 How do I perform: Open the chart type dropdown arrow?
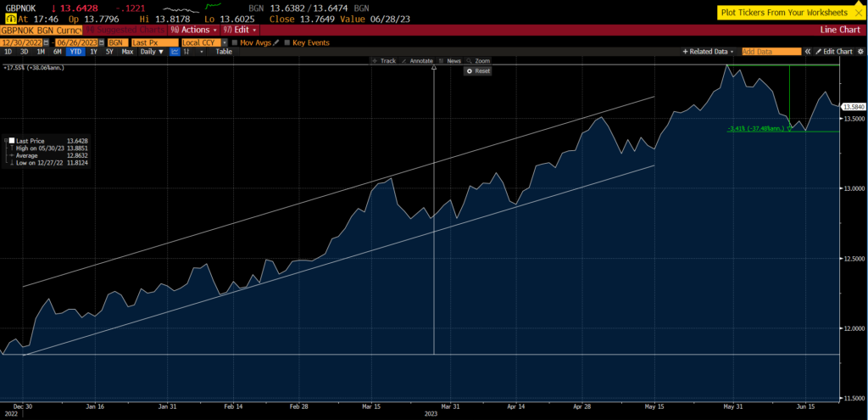click(x=202, y=52)
